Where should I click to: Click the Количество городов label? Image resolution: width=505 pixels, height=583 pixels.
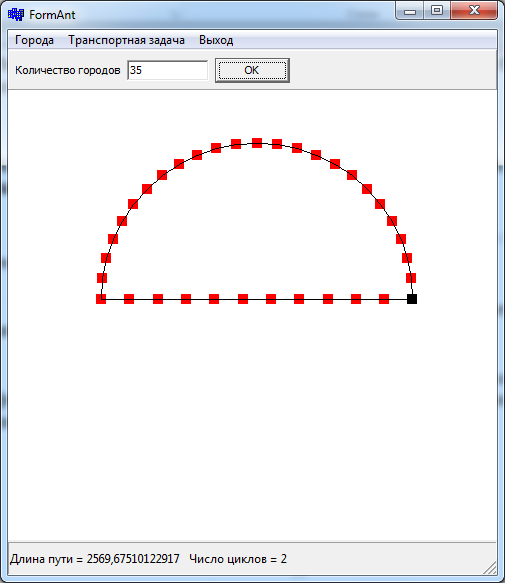coord(68,70)
